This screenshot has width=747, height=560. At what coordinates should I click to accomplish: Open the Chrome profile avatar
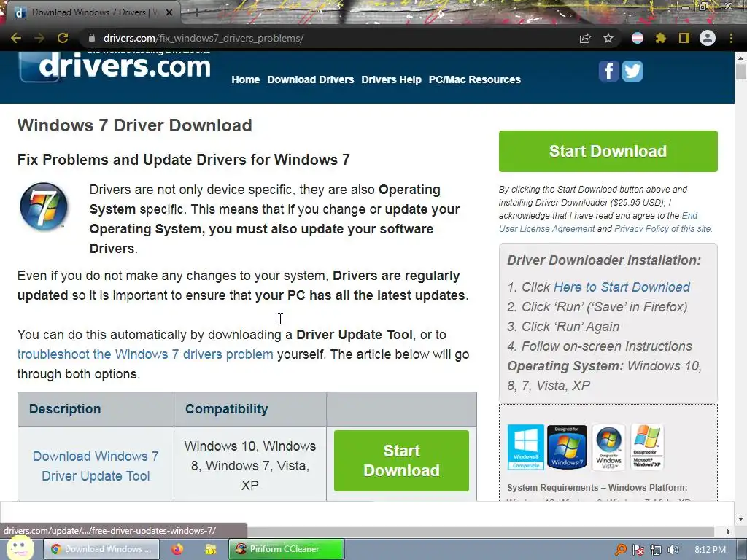tap(708, 38)
